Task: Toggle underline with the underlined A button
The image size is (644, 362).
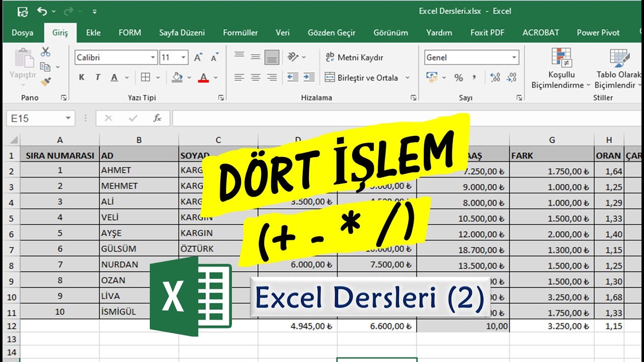Action: [114, 77]
